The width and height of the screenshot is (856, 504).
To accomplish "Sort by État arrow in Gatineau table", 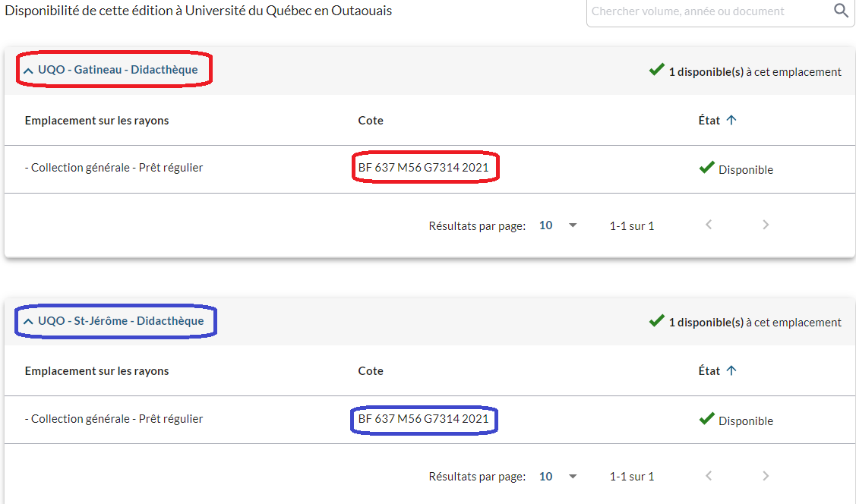I will coord(731,120).
